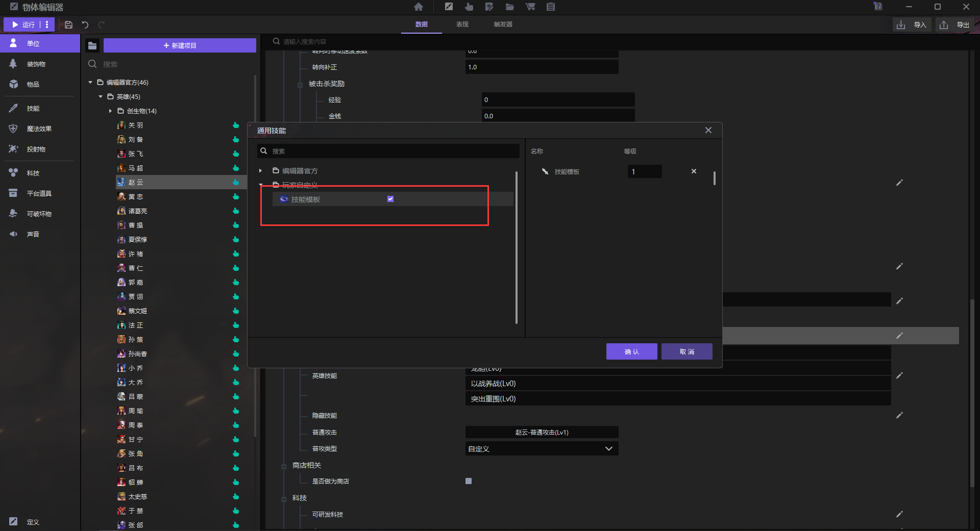Click the folder icon beside 新建项目

[92, 45]
